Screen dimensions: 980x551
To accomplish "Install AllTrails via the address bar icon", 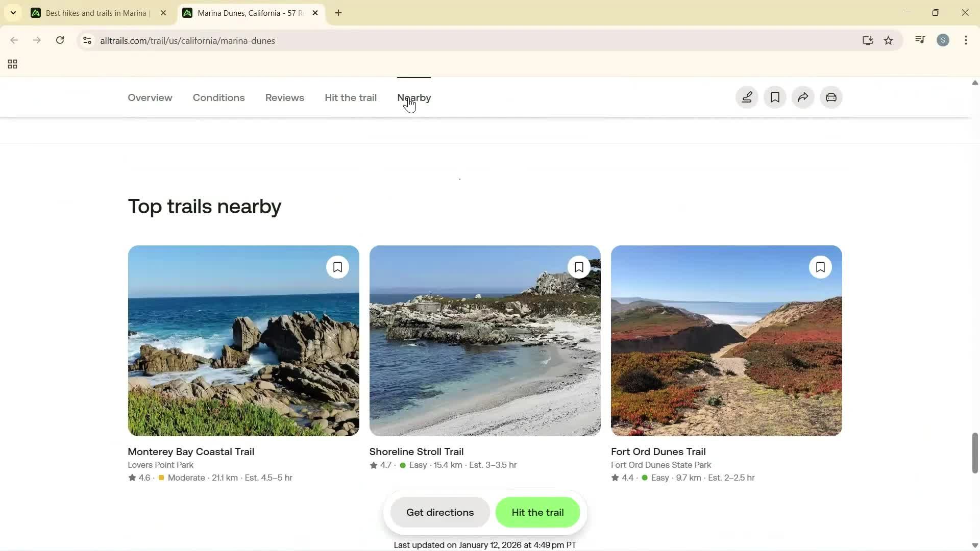I will (868, 40).
